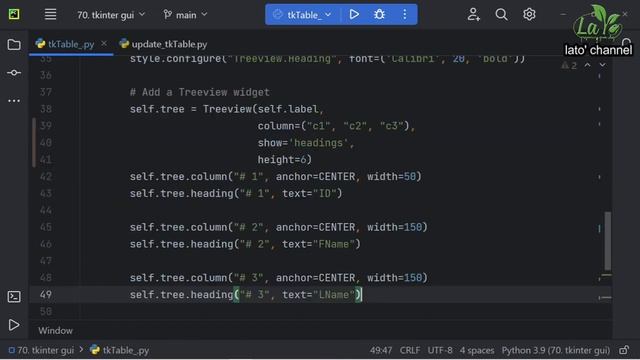Open Code With Me user icon
Viewport: 640px width, 360px height.
tap(473, 15)
